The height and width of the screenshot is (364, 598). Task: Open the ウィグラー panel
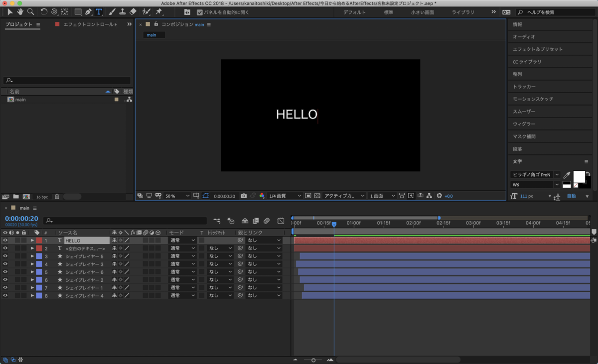(x=524, y=124)
